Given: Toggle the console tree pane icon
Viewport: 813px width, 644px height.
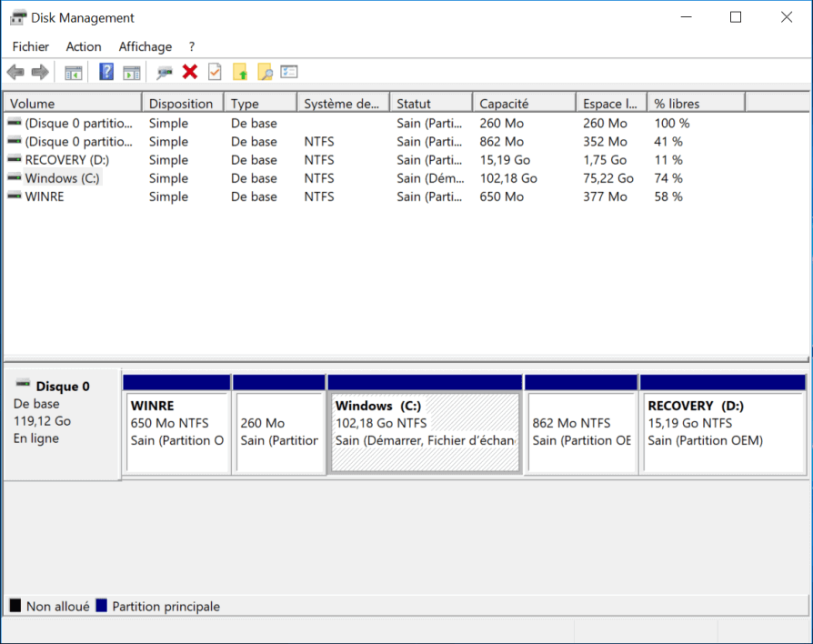Looking at the screenshot, I should (74, 72).
